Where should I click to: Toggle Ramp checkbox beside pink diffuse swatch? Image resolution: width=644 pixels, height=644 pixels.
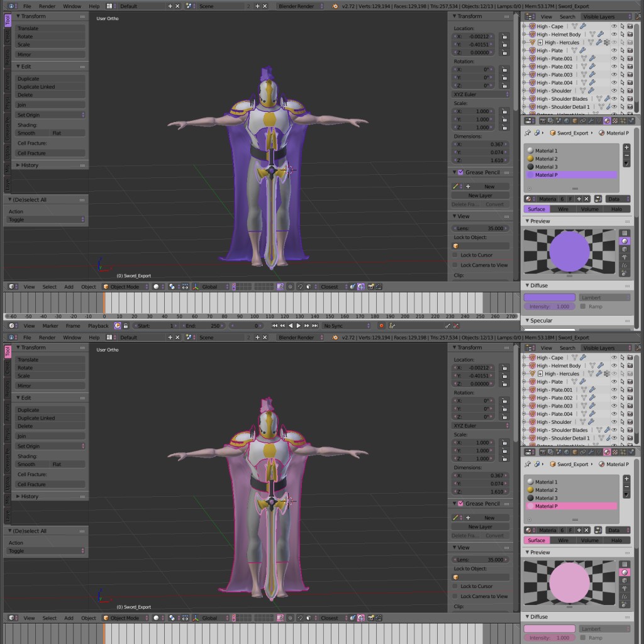(583, 638)
